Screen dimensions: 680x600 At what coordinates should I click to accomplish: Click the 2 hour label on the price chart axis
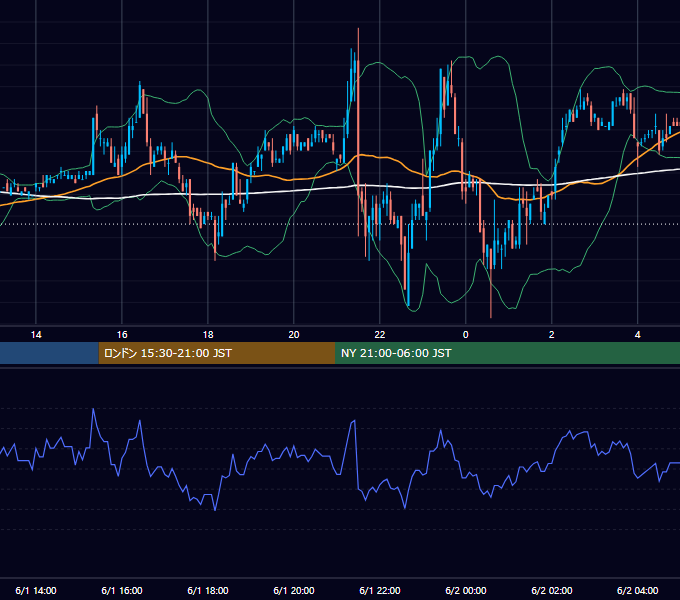point(551,335)
